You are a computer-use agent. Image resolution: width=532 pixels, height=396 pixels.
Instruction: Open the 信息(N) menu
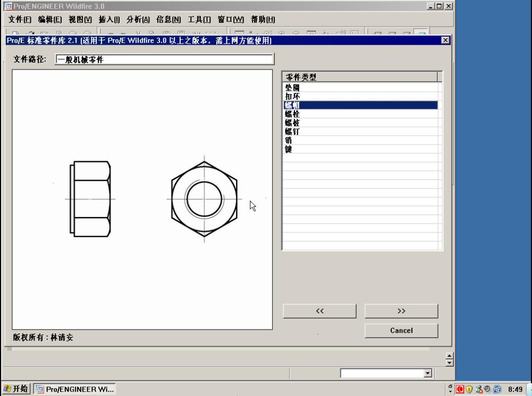[x=168, y=20]
